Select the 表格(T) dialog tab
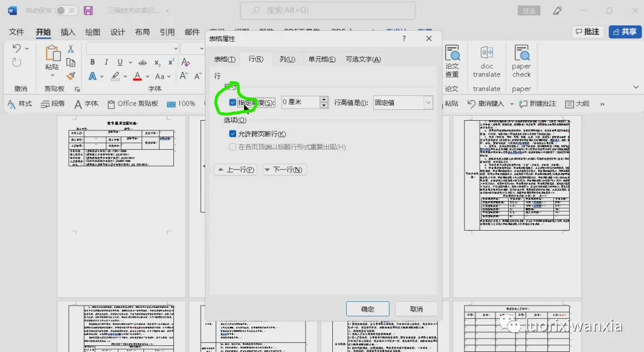 pyautogui.click(x=225, y=59)
